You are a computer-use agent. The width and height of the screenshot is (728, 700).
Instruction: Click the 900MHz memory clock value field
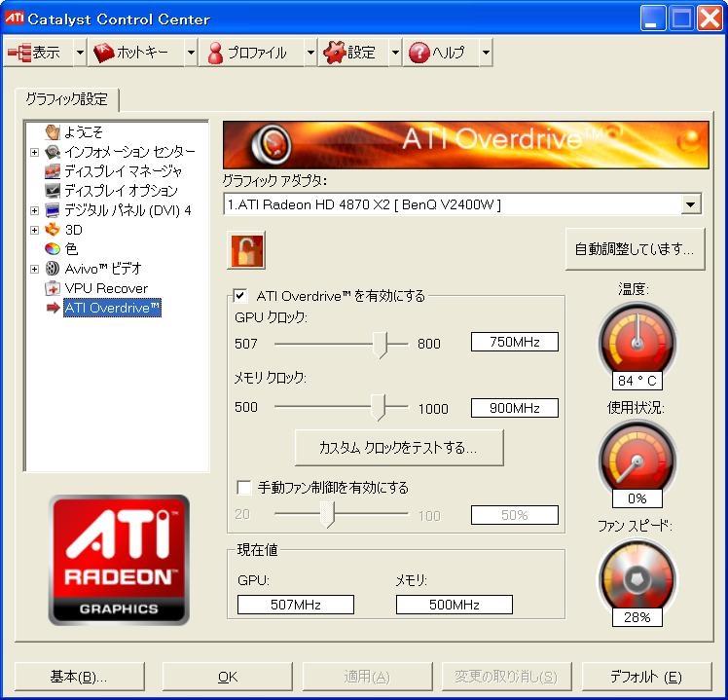[515, 408]
